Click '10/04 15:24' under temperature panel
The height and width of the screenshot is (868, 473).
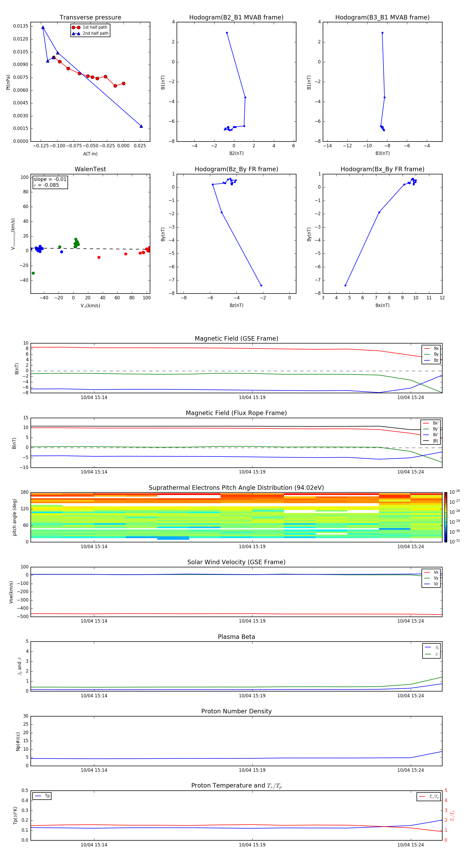tap(410, 845)
